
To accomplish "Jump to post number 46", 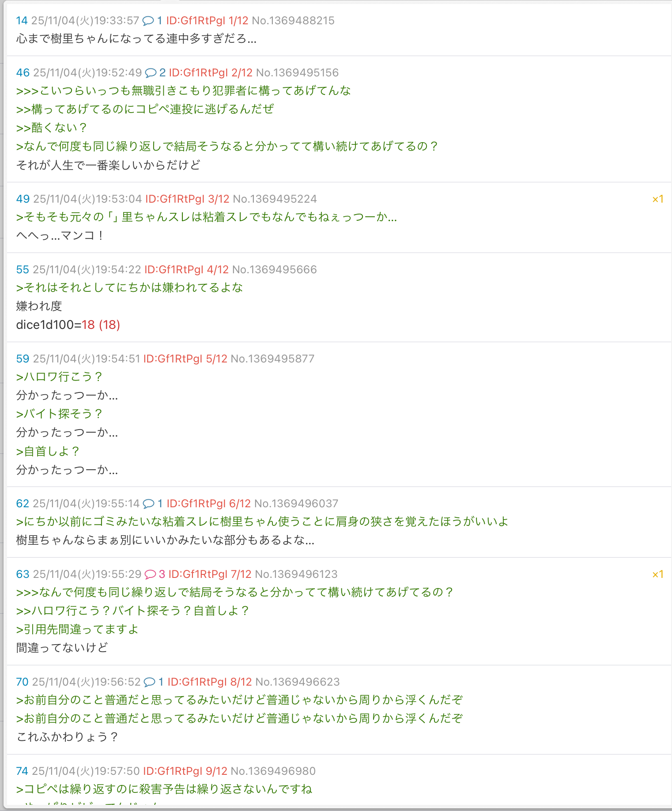I will point(23,73).
